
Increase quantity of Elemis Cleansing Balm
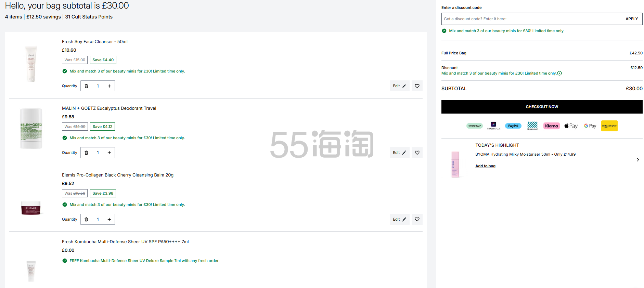tap(109, 219)
